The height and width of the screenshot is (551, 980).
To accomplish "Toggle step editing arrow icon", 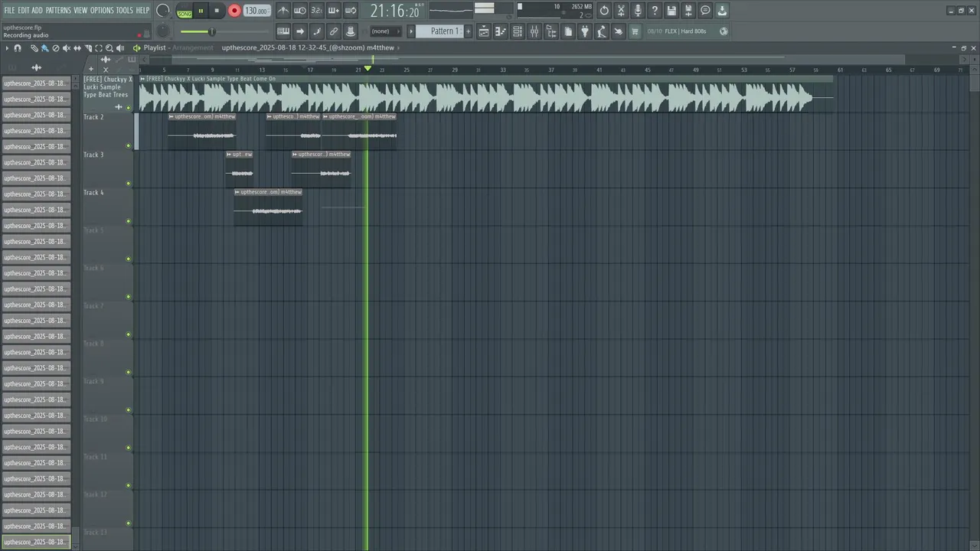I will pyautogui.click(x=300, y=31).
